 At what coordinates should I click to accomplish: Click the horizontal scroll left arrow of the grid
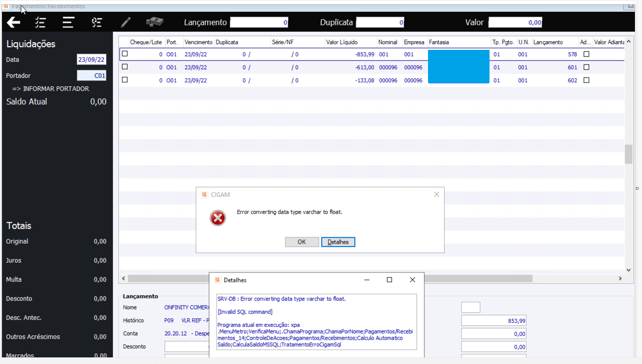(124, 279)
